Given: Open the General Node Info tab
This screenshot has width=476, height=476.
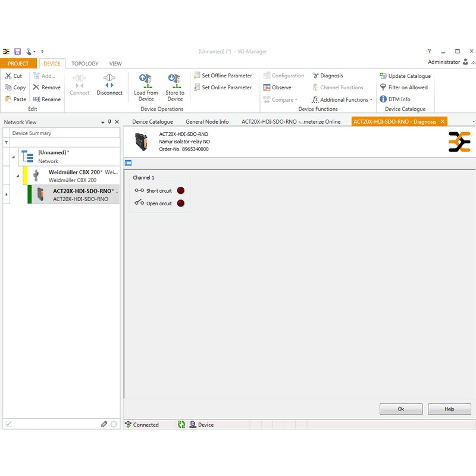Looking at the screenshot, I should (207, 122).
